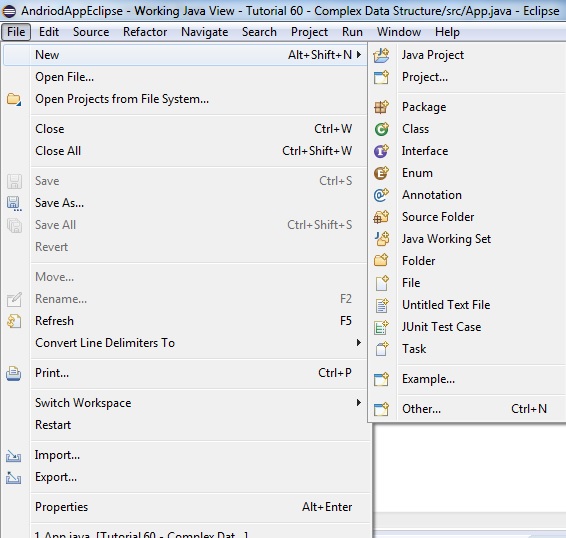Select Print... menu entry
566x538 pixels.
click(x=186, y=373)
